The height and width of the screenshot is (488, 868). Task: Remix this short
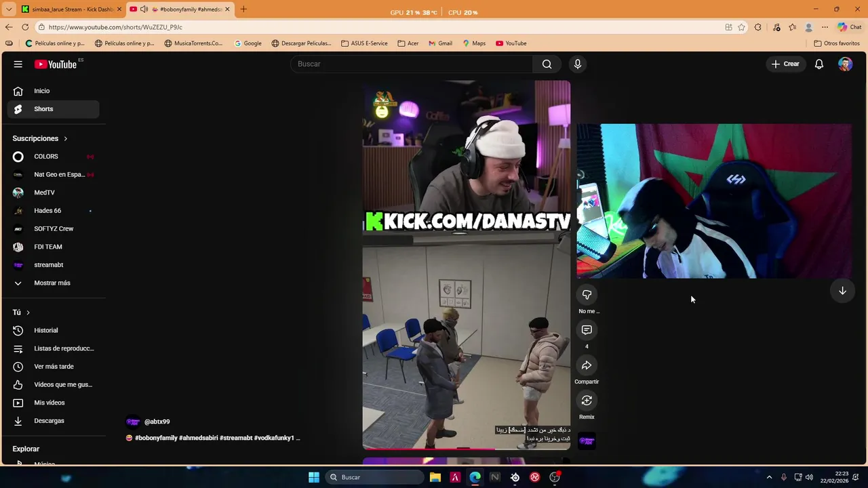(x=587, y=401)
